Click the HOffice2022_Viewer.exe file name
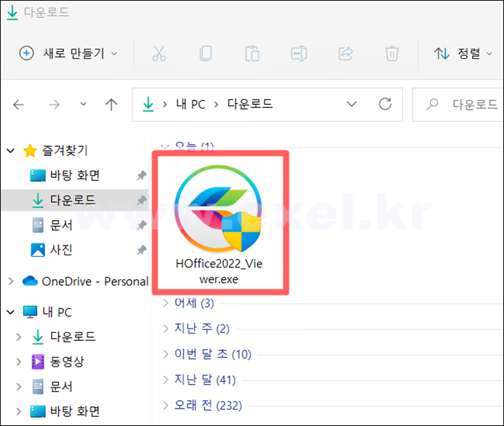The width and height of the screenshot is (504, 426). pyautogui.click(x=219, y=271)
